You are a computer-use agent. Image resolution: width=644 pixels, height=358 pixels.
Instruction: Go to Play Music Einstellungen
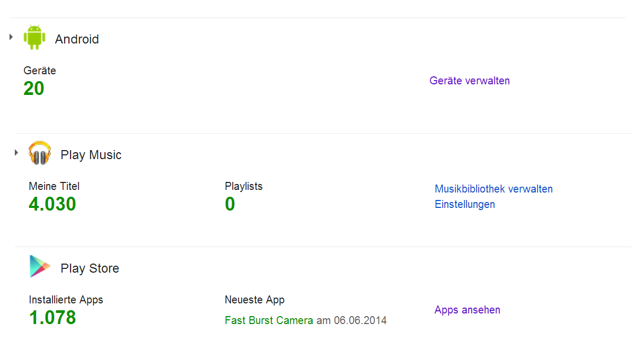click(x=465, y=204)
